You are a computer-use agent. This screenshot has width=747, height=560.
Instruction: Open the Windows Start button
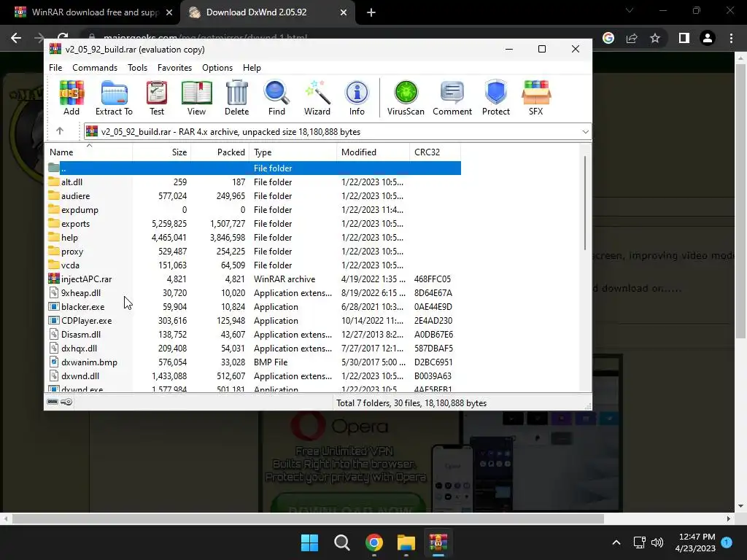(x=309, y=542)
